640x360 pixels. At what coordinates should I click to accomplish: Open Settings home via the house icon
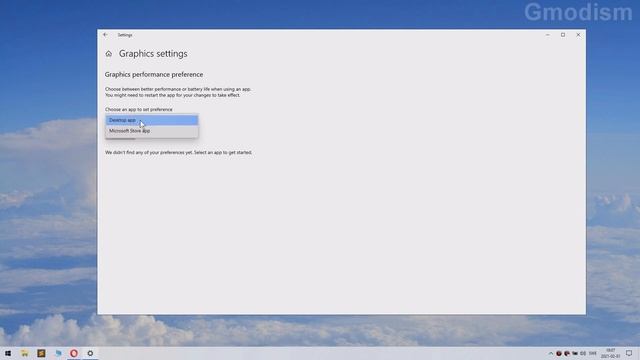tap(109, 54)
